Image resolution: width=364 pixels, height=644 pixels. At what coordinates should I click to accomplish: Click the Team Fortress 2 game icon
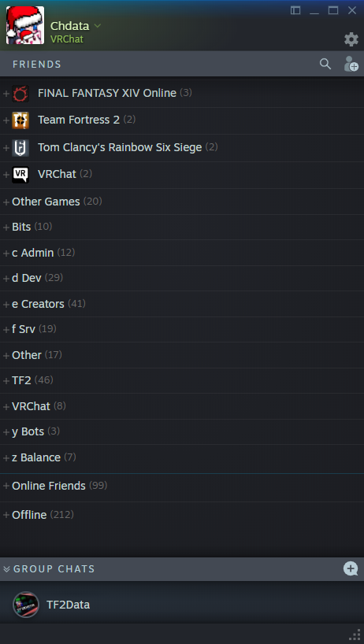tap(20, 120)
